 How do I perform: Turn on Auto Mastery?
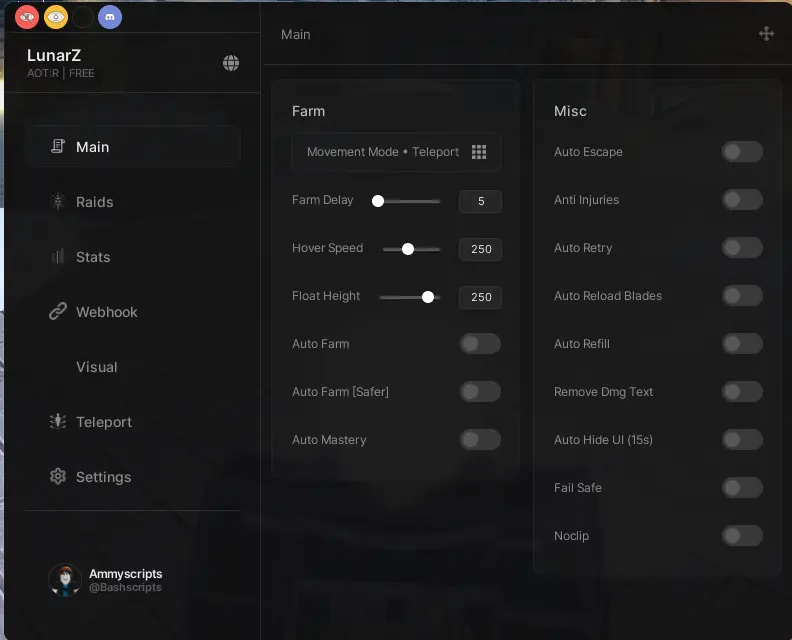coord(480,439)
